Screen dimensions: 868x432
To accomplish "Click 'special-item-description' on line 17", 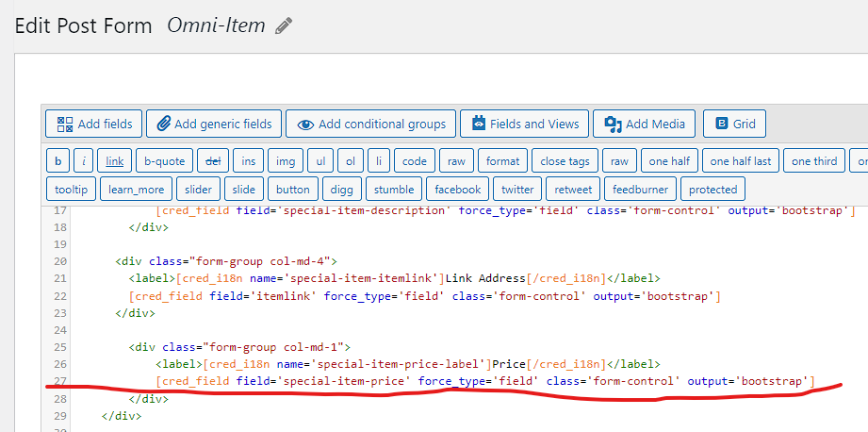I will click(x=363, y=211).
